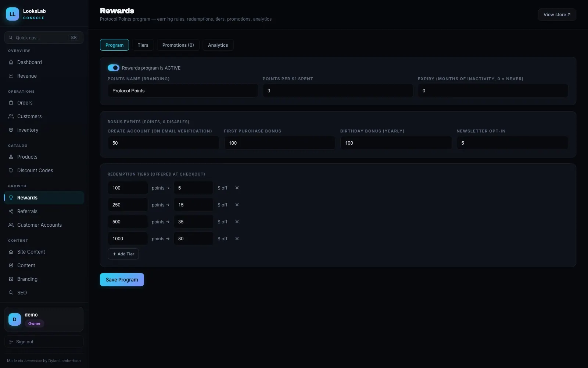Open the Tiers tab

[x=143, y=45]
